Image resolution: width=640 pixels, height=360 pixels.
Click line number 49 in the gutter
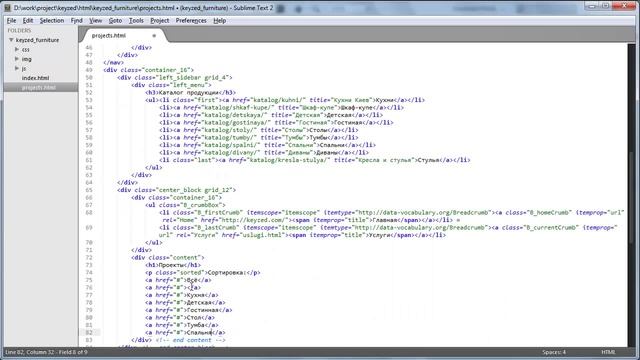point(89,70)
